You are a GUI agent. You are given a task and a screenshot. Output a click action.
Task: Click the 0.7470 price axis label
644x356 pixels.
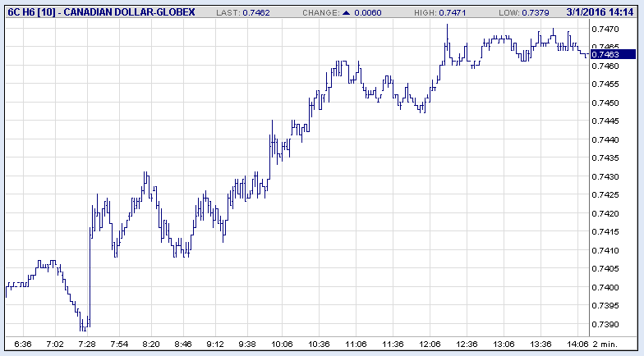pos(605,29)
